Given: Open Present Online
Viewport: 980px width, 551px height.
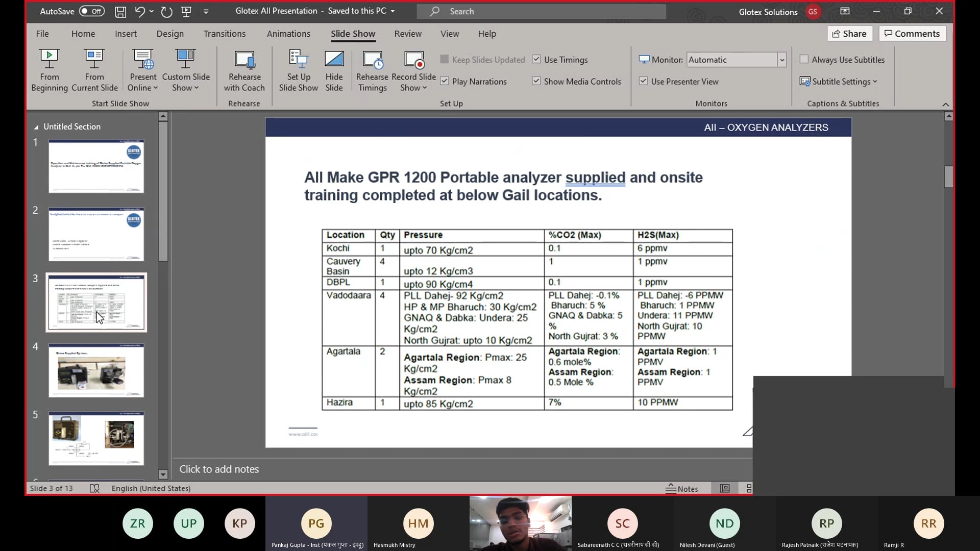Looking at the screenshot, I should [142, 70].
